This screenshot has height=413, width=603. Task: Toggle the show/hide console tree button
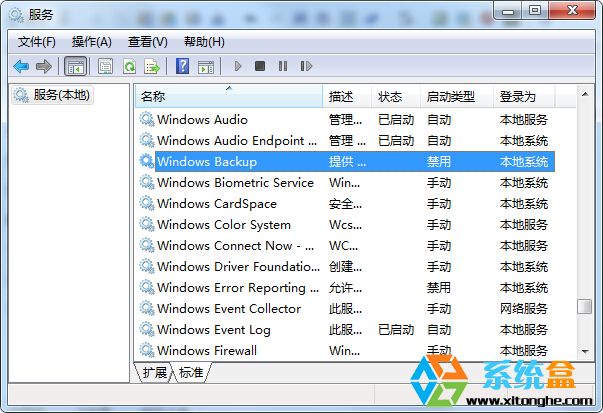tap(74, 66)
